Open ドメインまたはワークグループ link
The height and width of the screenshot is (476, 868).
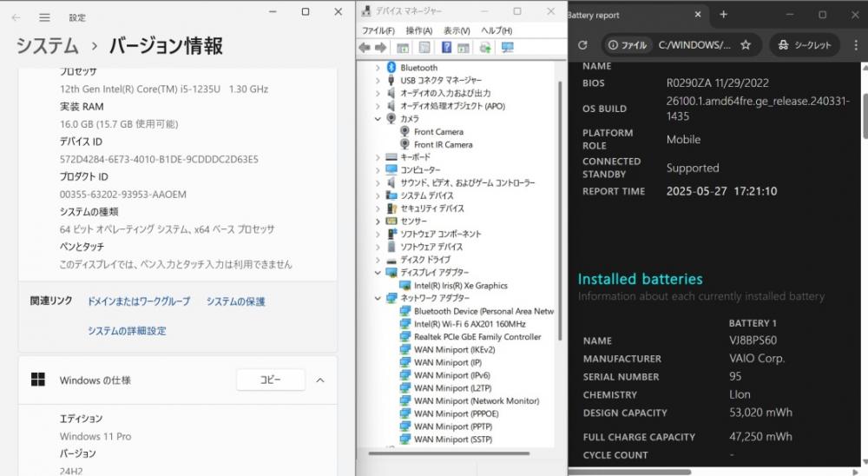point(138,301)
